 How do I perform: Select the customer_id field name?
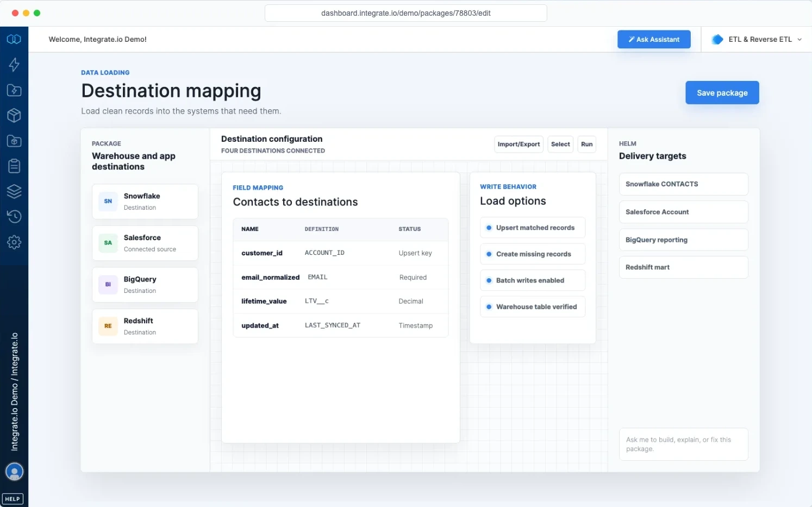pyautogui.click(x=262, y=253)
